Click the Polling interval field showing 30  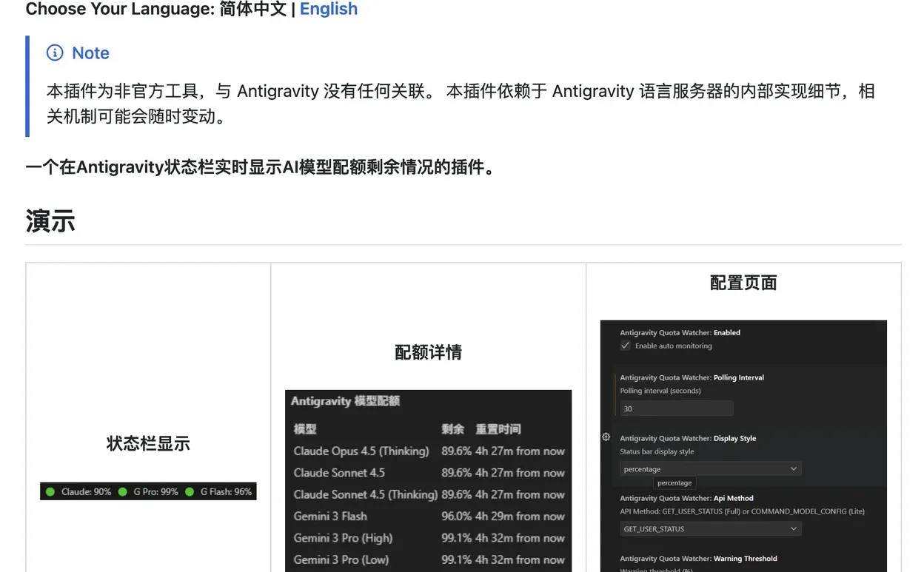coord(676,408)
